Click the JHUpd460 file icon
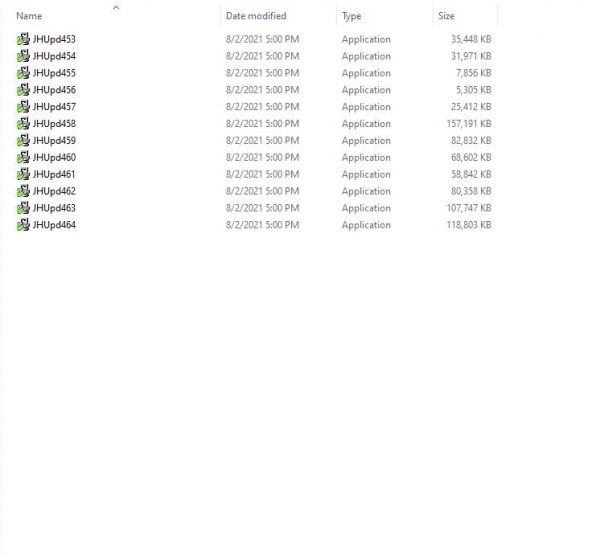This screenshot has height=557, width=600. [x=23, y=157]
